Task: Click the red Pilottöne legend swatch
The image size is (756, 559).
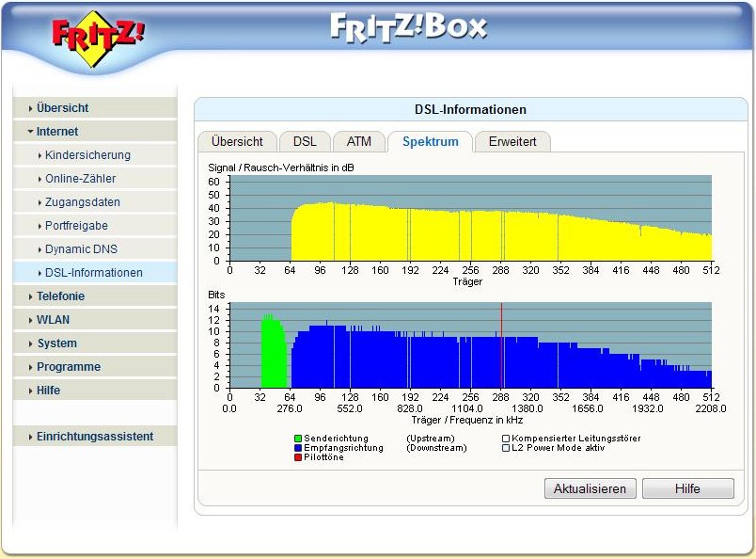Action: [x=298, y=457]
